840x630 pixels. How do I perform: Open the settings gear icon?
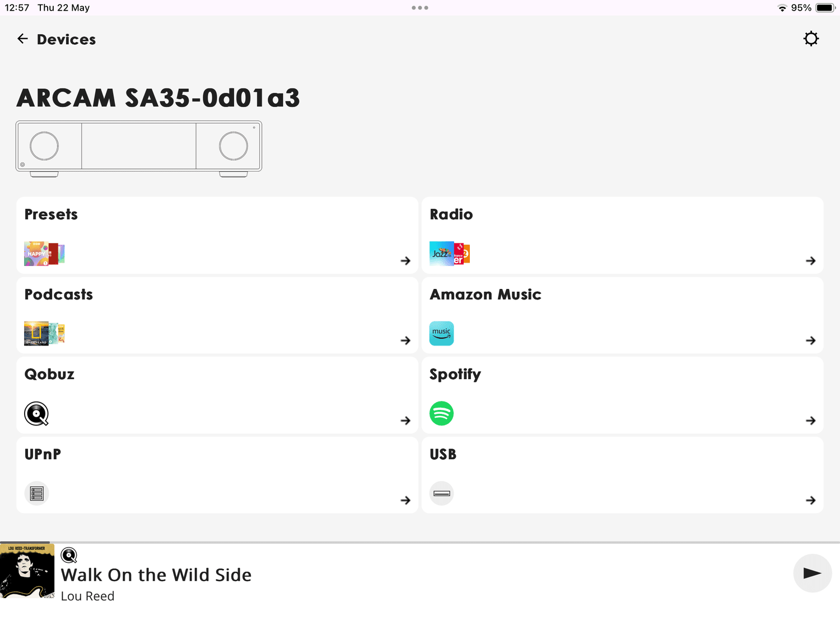(x=811, y=39)
